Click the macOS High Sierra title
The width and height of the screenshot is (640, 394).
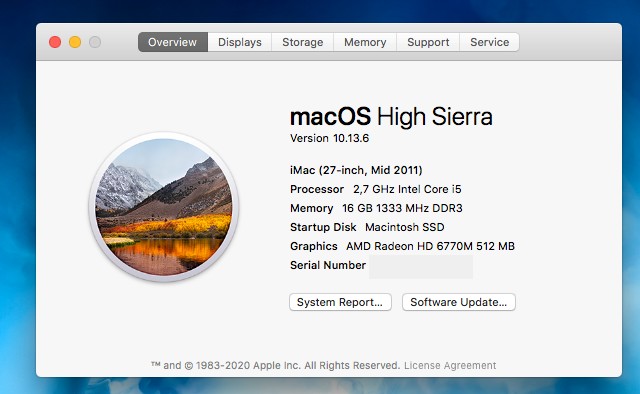click(391, 117)
